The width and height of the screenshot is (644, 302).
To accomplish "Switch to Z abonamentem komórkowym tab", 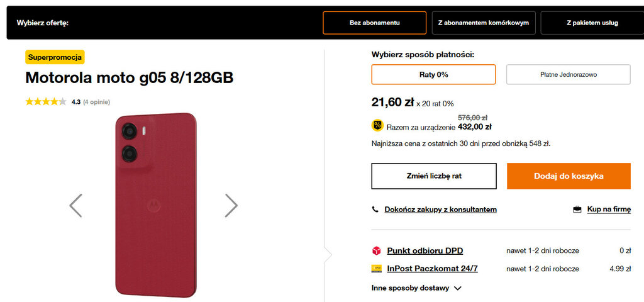I will pos(483,23).
